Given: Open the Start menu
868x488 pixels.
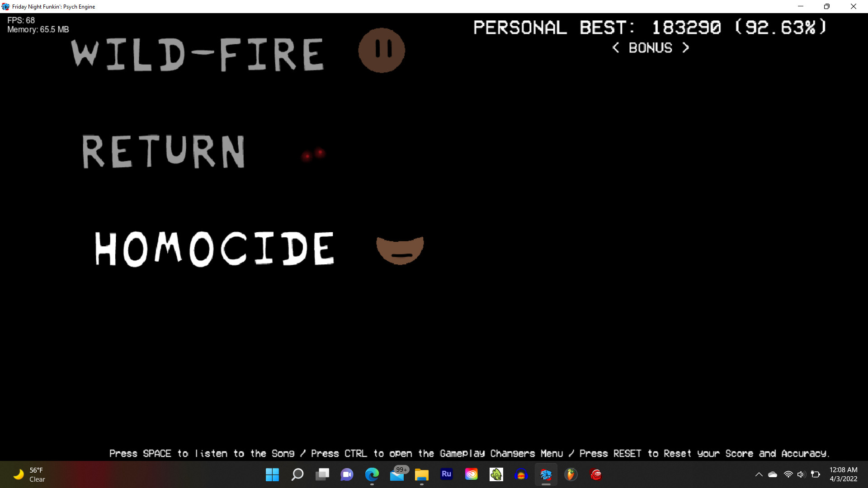Looking at the screenshot, I should [272, 474].
